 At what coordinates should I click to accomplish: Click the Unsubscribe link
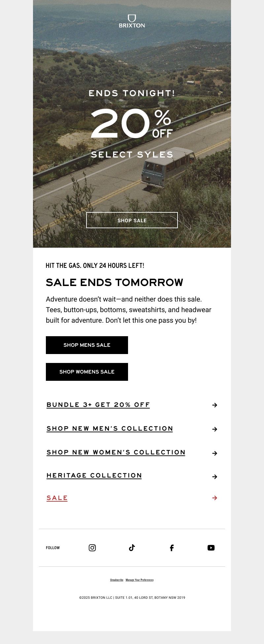click(117, 580)
